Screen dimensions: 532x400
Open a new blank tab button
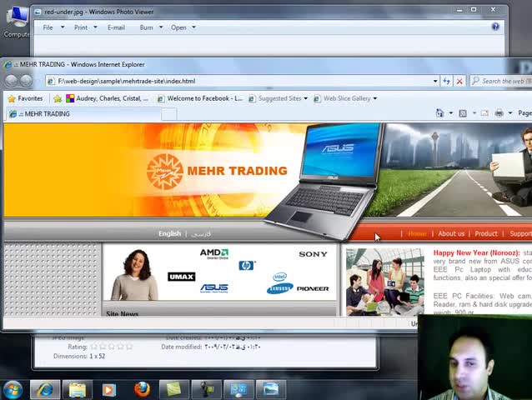(x=169, y=114)
